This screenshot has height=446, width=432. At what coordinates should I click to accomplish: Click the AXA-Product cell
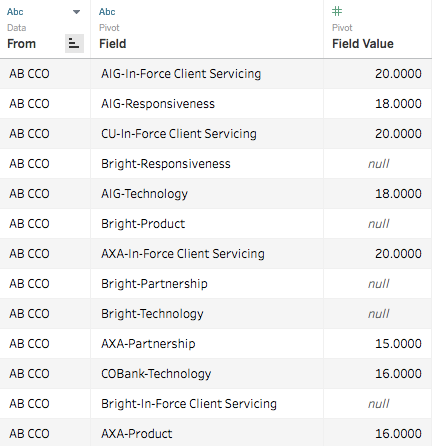pyautogui.click(x=137, y=434)
